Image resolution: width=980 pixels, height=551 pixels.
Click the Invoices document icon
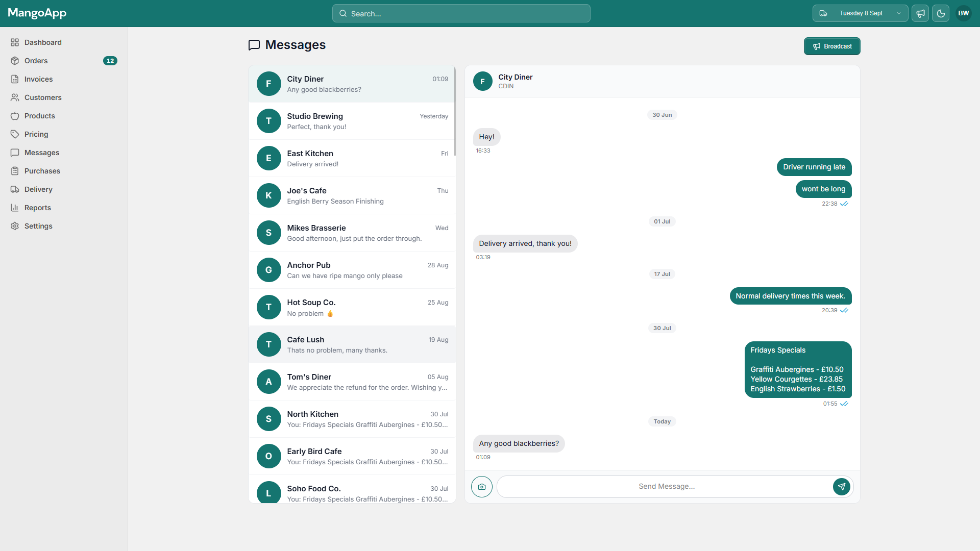[15, 79]
